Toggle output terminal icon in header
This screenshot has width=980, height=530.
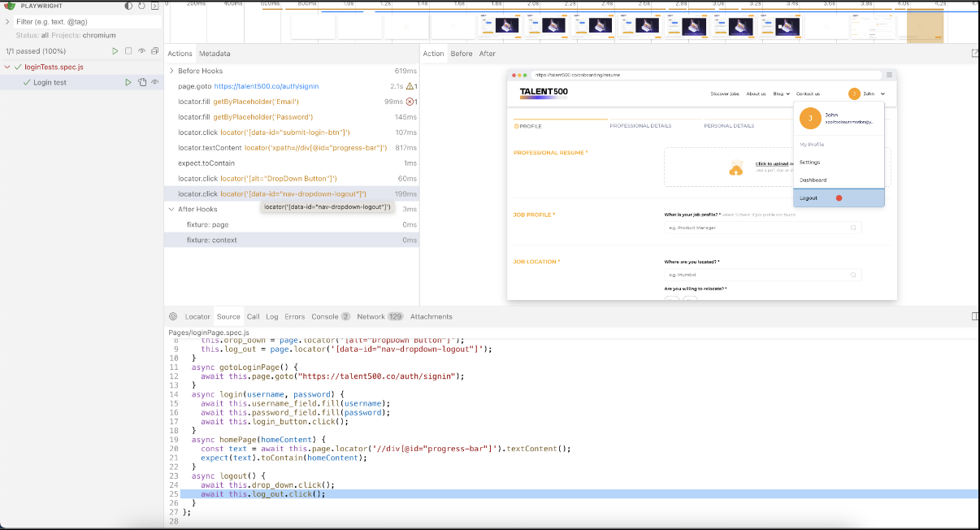[x=154, y=6]
